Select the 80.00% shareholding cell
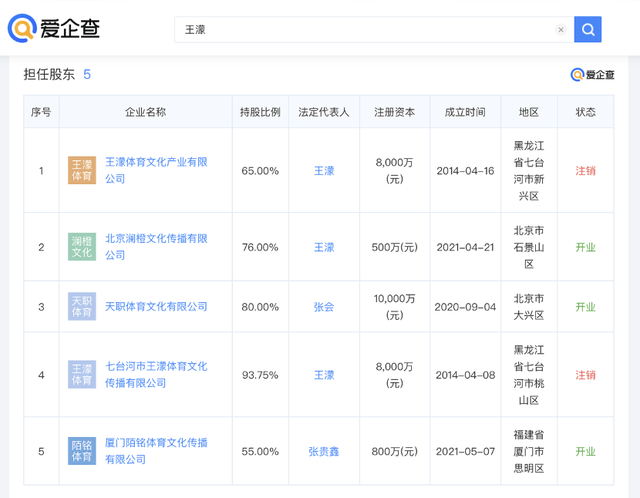This screenshot has width=640, height=498. pos(260,307)
